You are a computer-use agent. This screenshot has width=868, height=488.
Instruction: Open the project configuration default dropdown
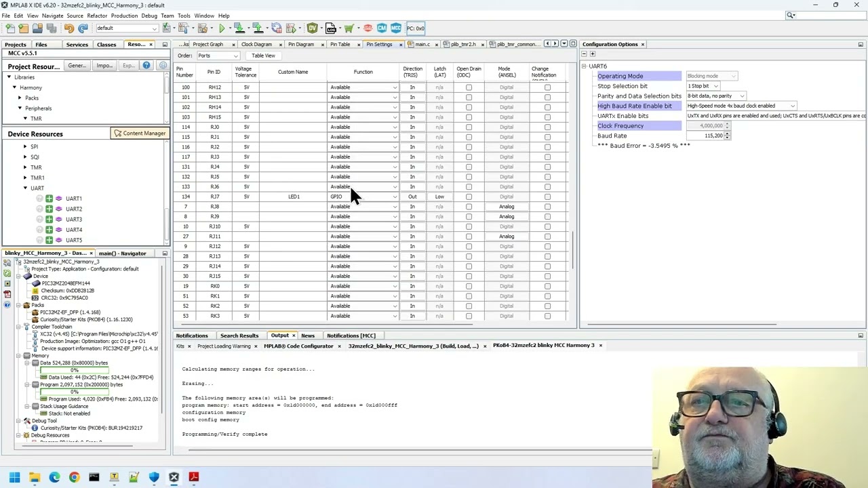click(127, 28)
